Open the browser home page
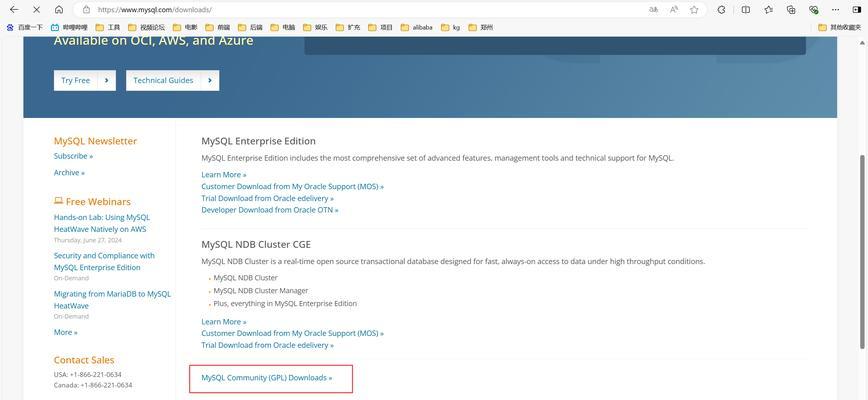The height and width of the screenshot is (400, 868). click(59, 9)
